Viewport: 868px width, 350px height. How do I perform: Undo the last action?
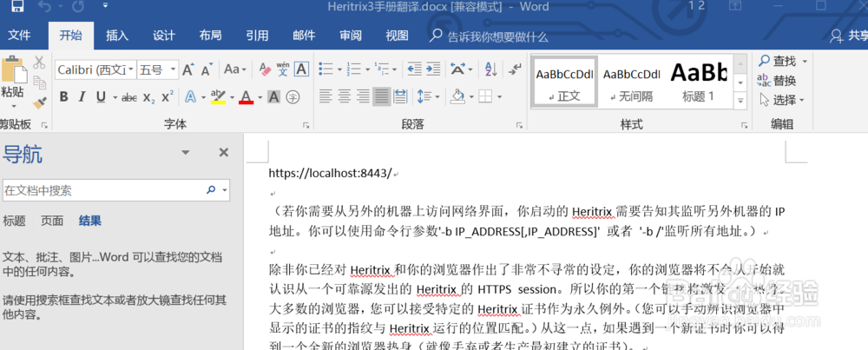(x=44, y=7)
